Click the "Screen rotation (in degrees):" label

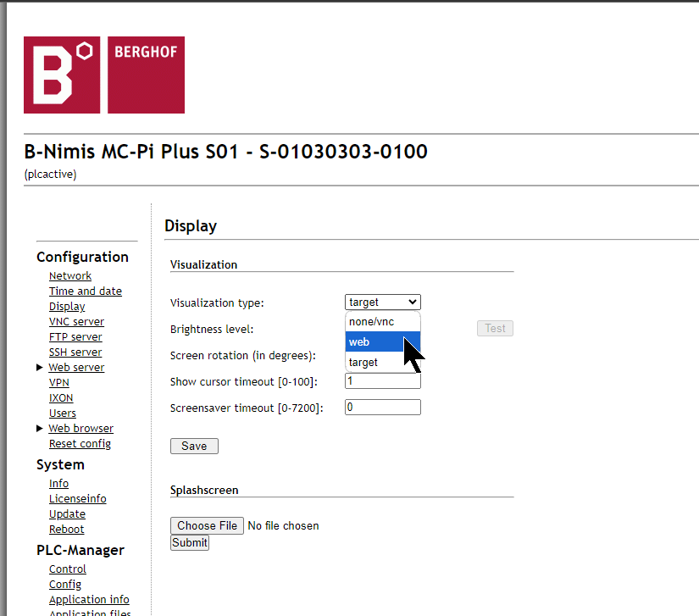coord(243,356)
